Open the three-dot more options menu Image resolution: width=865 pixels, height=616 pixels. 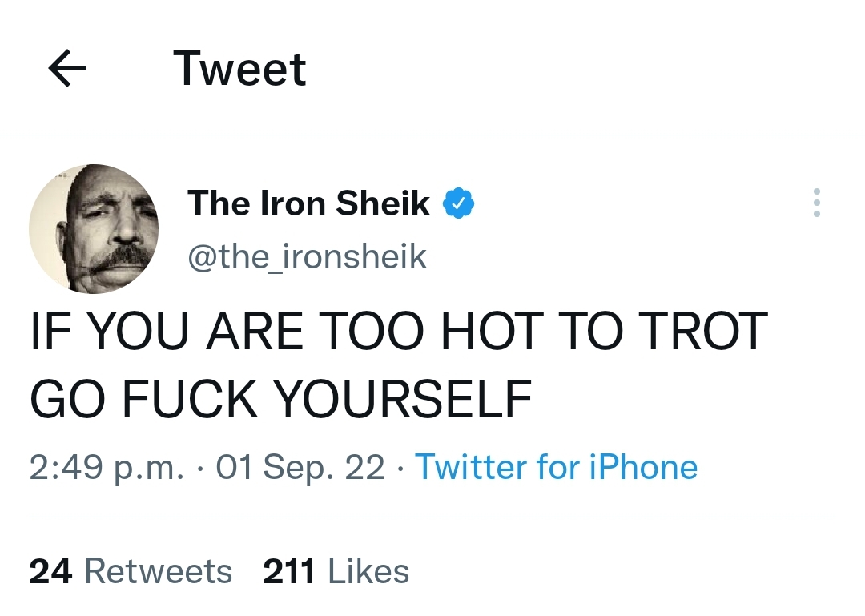point(816,203)
